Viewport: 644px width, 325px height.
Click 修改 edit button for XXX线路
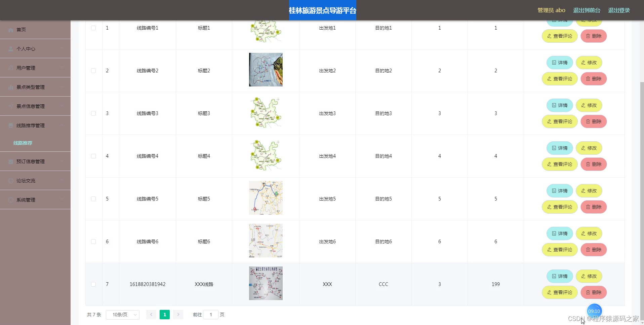tap(589, 276)
